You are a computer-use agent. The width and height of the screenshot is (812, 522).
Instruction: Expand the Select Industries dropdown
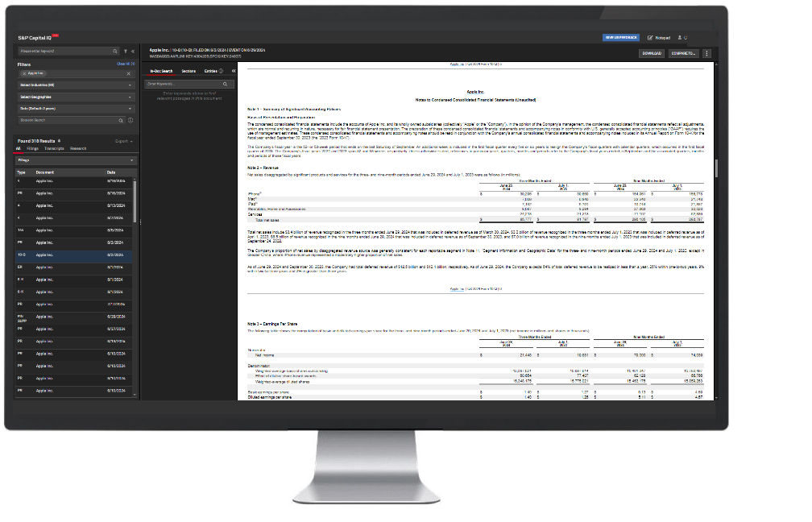(76, 85)
